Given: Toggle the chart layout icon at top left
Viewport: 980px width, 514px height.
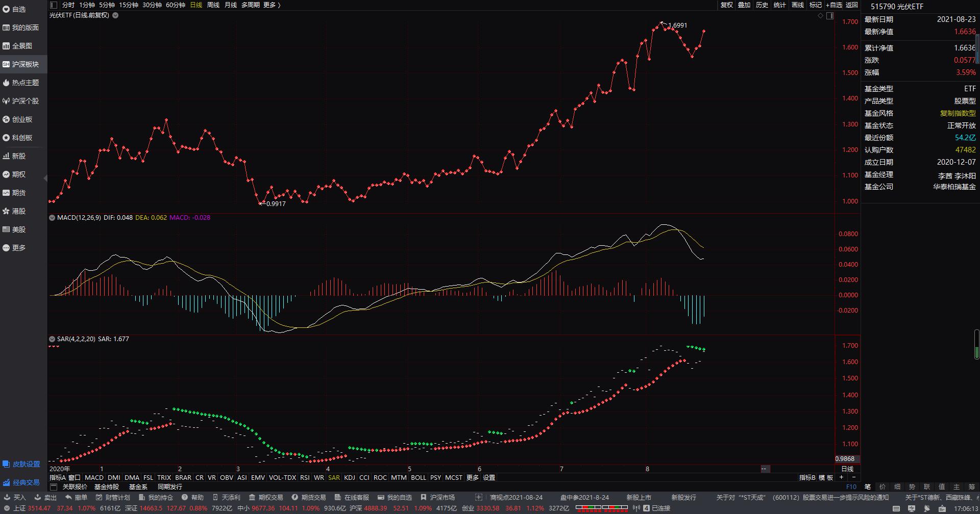Looking at the screenshot, I should [54, 5].
